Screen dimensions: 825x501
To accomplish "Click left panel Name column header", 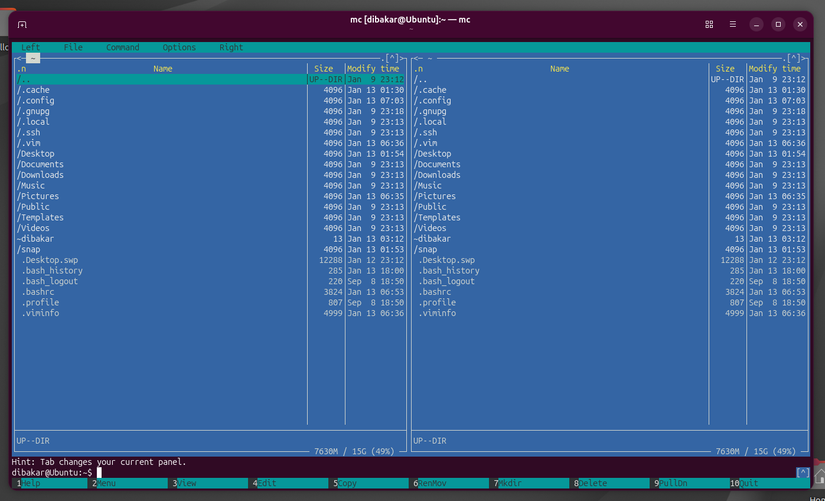I will [x=163, y=69].
